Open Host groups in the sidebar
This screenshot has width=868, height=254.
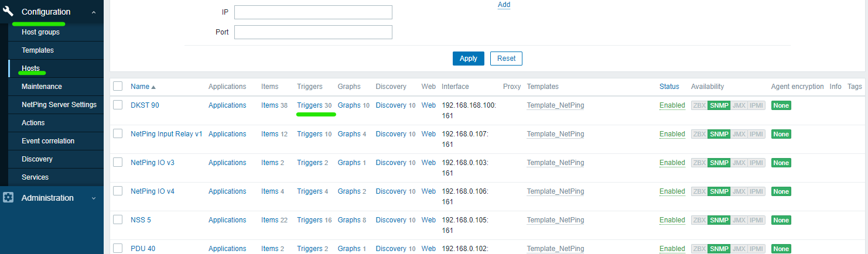click(40, 32)
